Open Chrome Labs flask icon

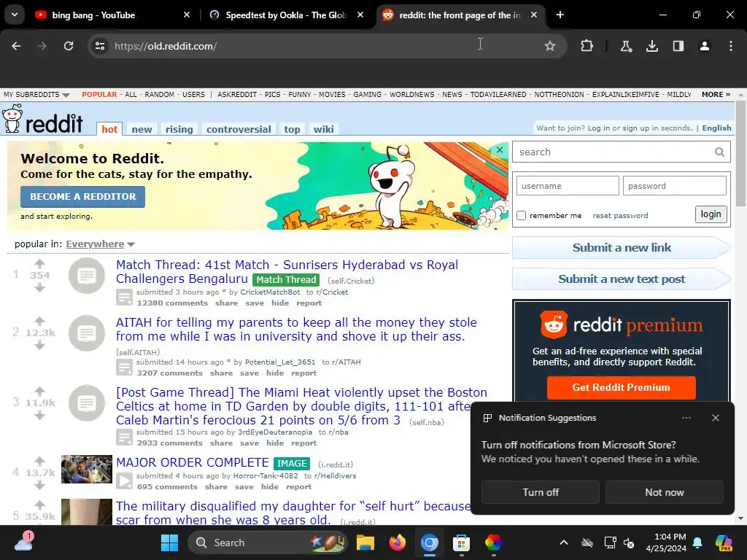pyautogui.click(x=625, y=46)
